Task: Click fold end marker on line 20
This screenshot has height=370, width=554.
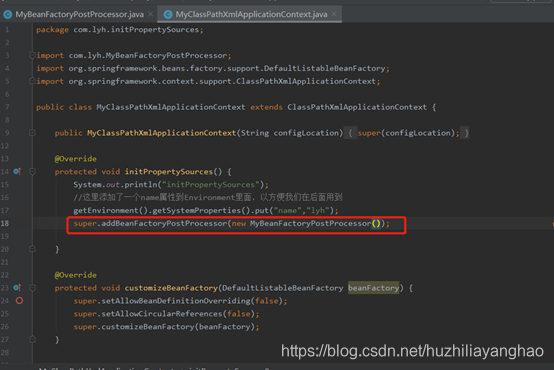Action: 32,249
